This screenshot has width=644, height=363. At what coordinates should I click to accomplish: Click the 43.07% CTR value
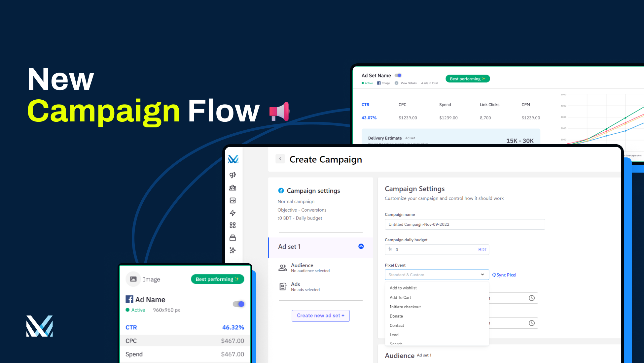point(369,118)
